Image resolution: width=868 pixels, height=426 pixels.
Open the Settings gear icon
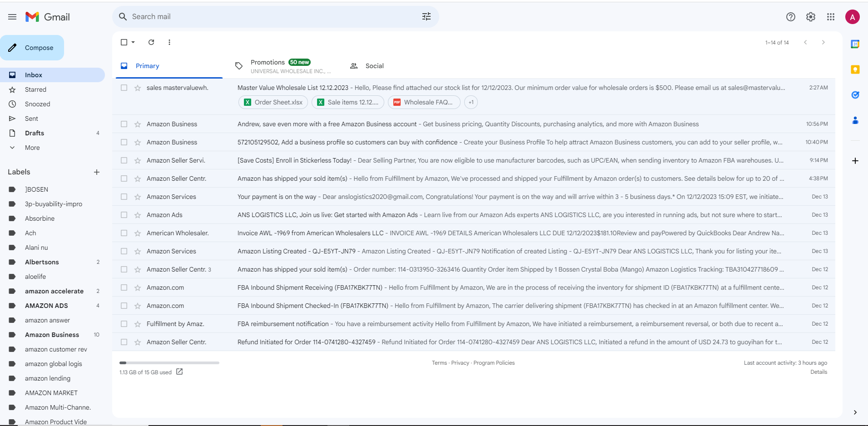[811, 17]
